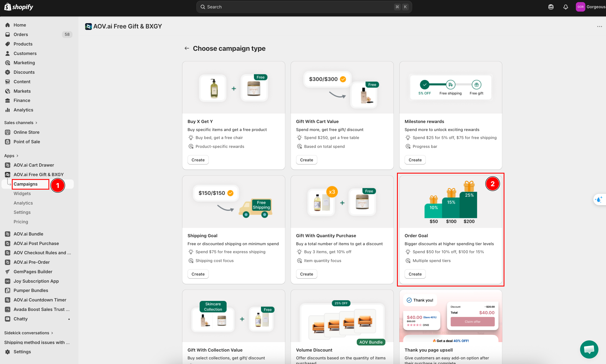Click the GemPages Builder app icon
The height and width of the screenshot is (364, 606).
point(8,272)
